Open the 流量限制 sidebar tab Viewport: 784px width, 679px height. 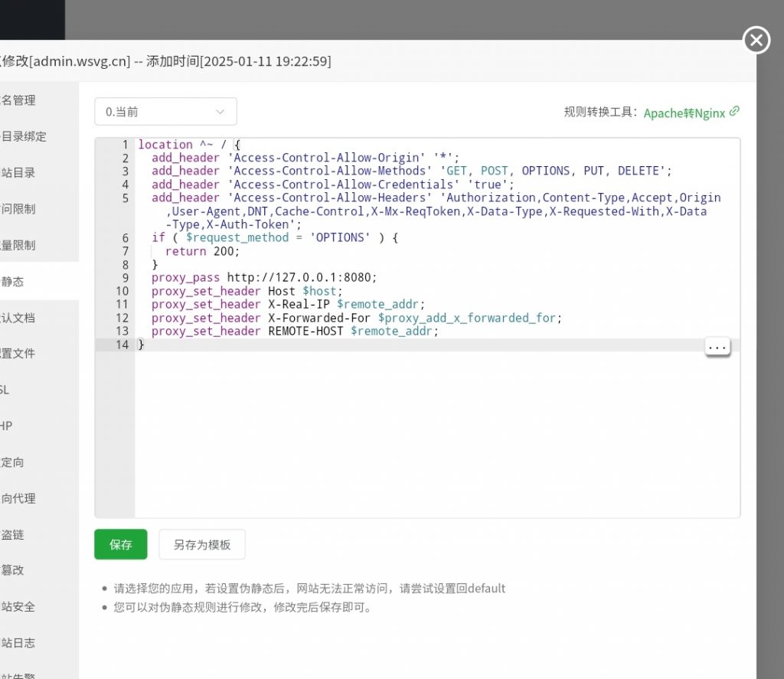click(x=18, y=245)
